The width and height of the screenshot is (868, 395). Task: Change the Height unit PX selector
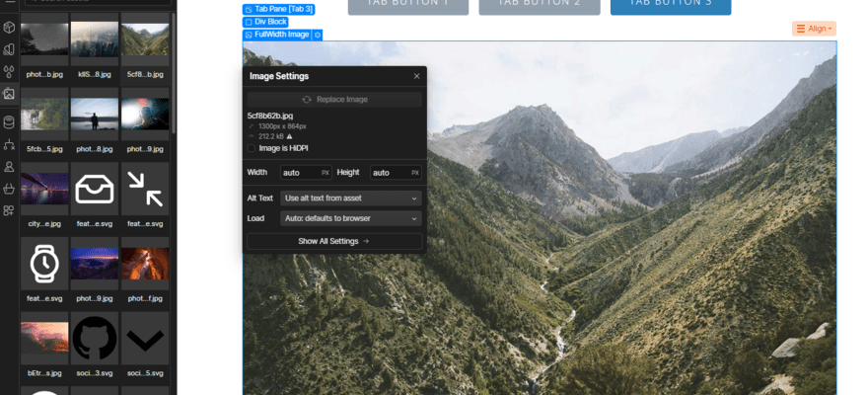coord(415,173)
